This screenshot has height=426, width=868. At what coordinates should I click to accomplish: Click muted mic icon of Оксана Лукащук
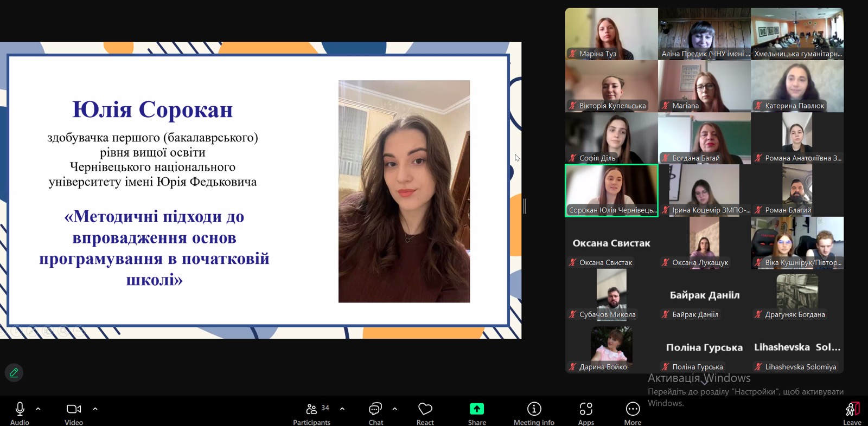click(x=665, y=262)
